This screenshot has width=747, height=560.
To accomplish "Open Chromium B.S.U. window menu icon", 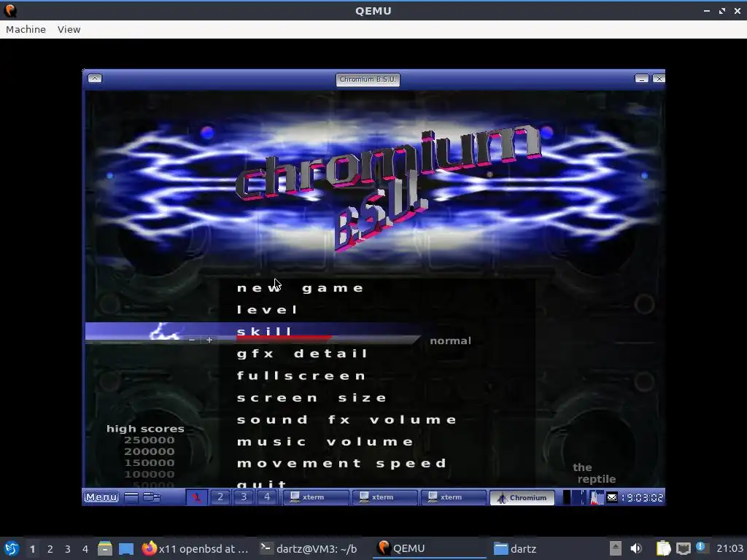I will pos(95,79).
